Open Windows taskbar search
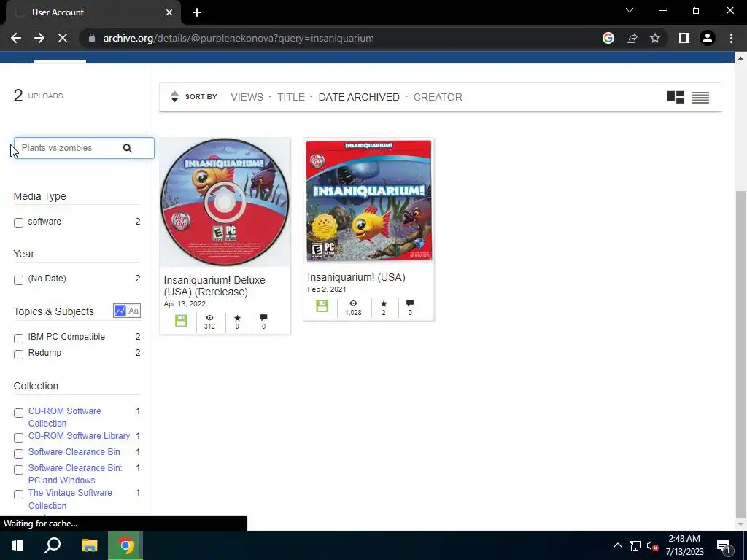This screenshot has width=747, height=560. (53, 545)
